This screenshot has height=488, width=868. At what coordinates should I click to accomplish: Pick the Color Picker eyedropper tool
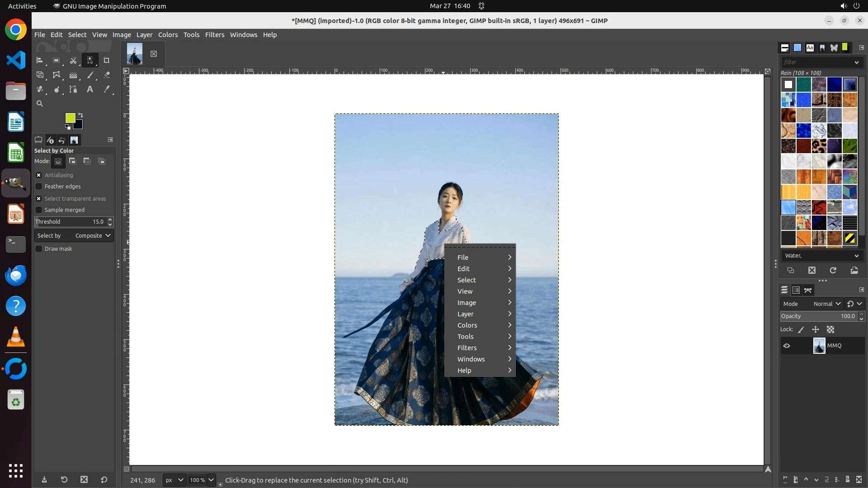(x=107, y=89)
